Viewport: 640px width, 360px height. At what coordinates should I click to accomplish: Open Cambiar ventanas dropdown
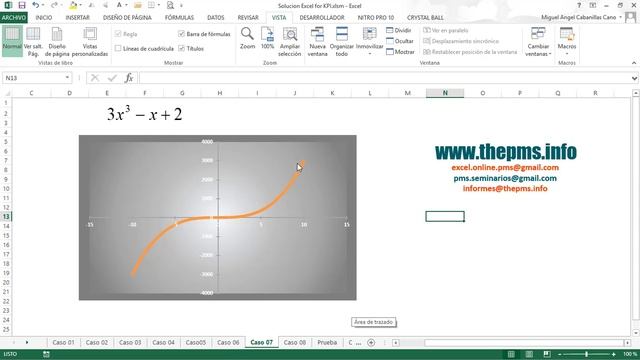point(538,42)
